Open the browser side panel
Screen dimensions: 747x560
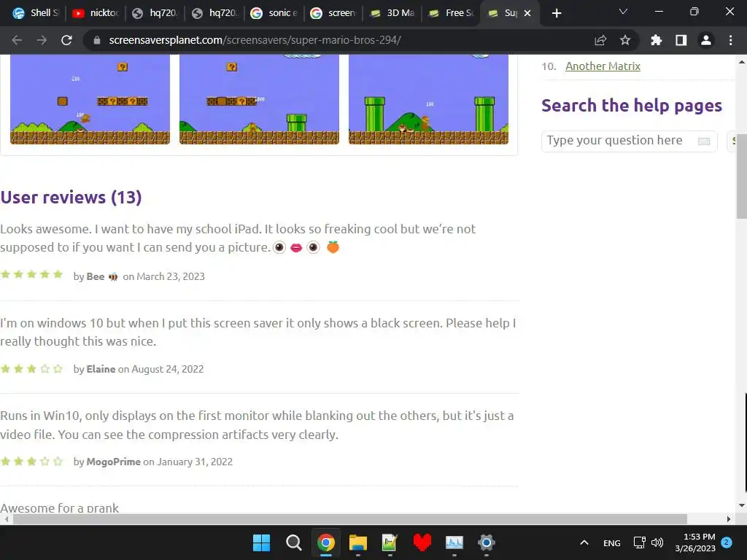pos(681,40)
